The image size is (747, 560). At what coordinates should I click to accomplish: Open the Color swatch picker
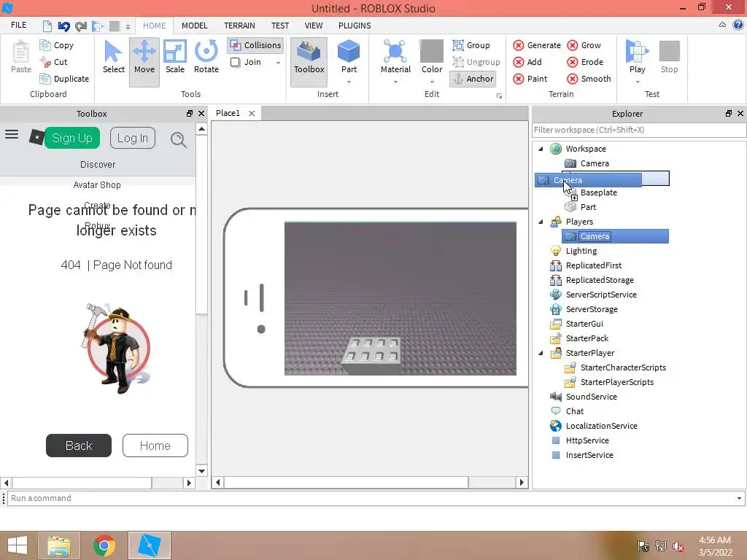432,51
